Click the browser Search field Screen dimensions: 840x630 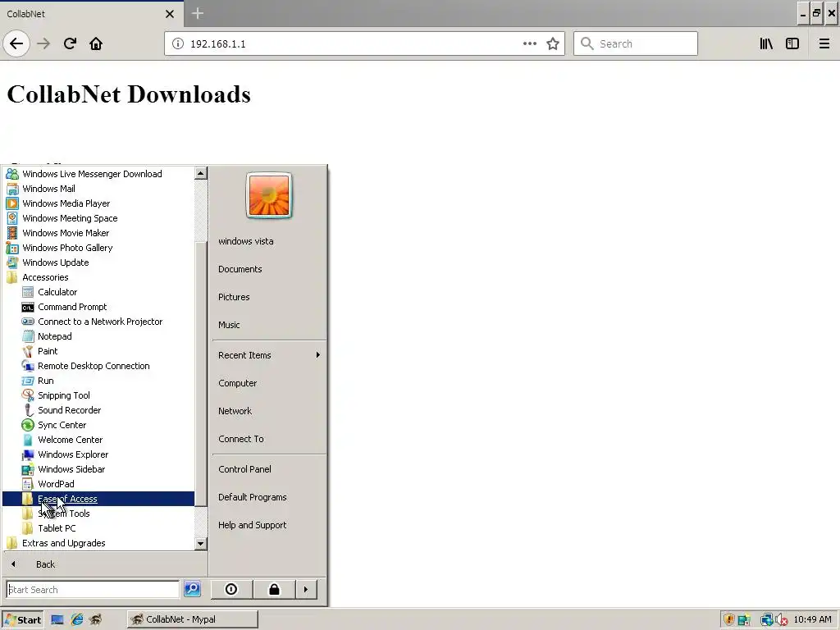point(636,44)
